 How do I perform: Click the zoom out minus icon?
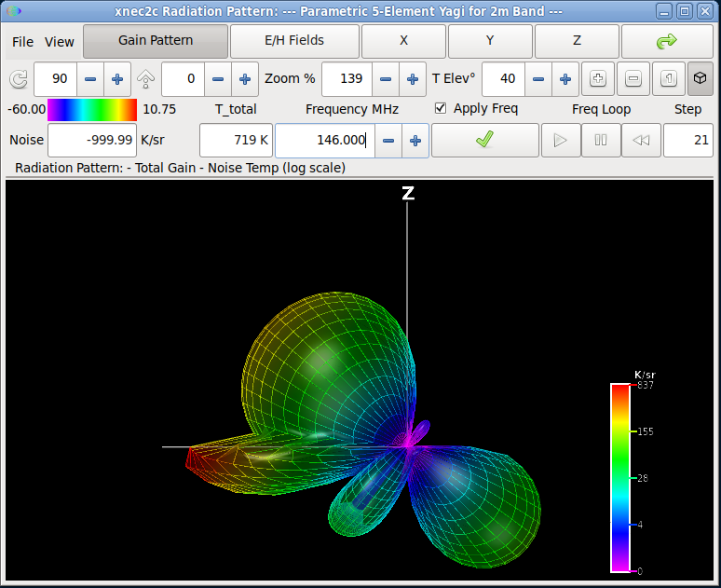point(633,79)
